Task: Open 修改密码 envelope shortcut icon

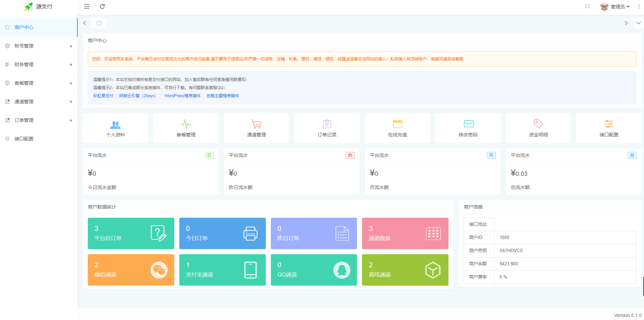Action: (x=468, y=124)
